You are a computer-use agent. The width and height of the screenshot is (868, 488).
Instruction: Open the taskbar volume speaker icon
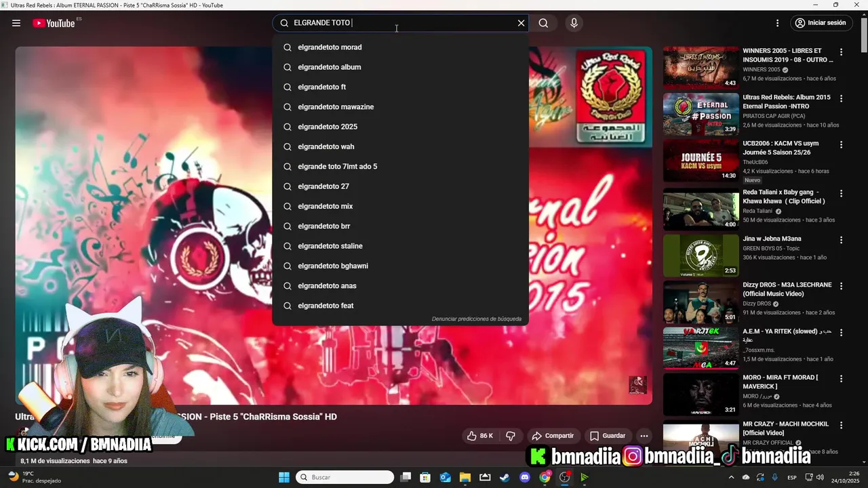tap(820, 477)
